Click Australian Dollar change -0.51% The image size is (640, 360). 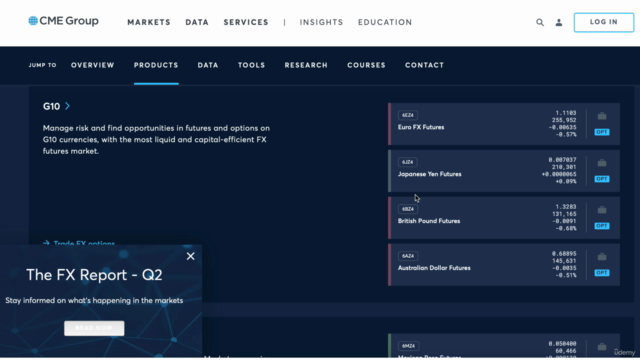[566, 276]
